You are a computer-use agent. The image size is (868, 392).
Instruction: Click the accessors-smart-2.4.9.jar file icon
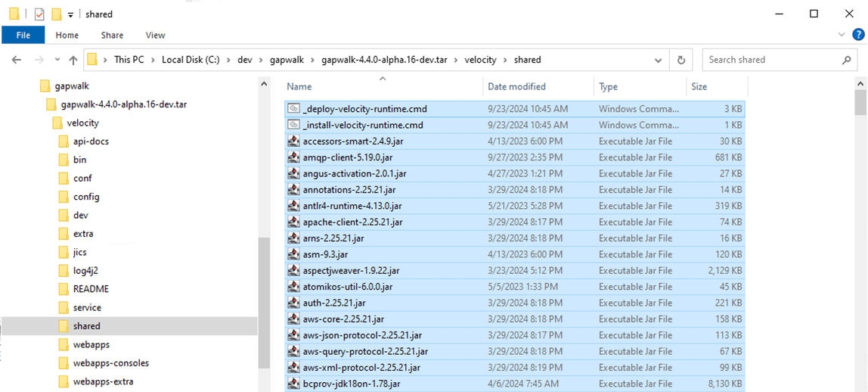(x=294, y=142)
